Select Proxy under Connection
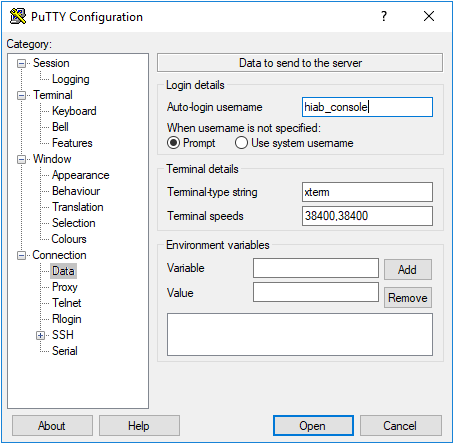 coord(65,287)
